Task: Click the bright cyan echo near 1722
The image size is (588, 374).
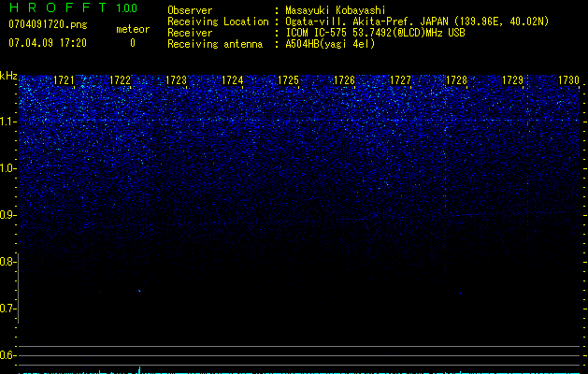Action: (x=139, y=291)
